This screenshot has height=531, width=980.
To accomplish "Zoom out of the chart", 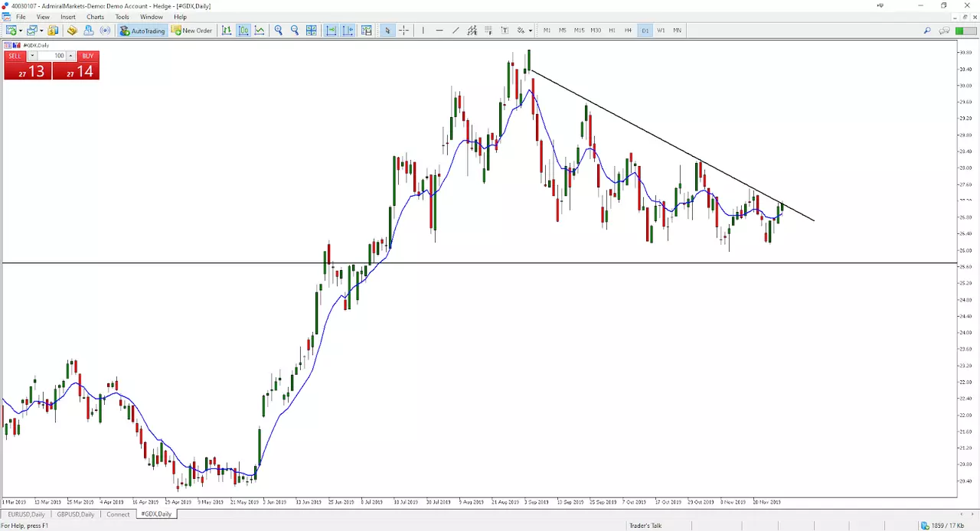I will pos(295,31).
